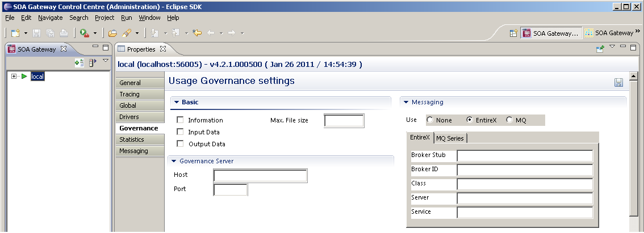Click the Forward navigation arrow icon
This screenshot has height=233, width=644.
click(232, 33)
